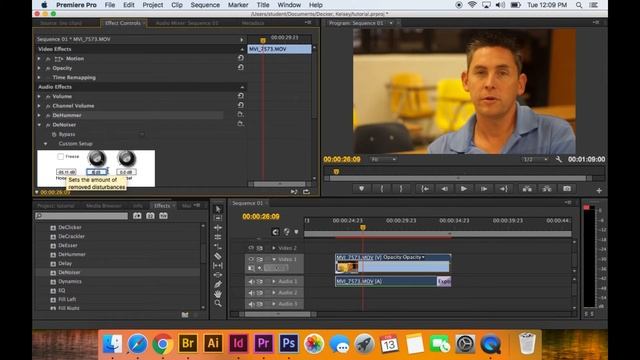The width and height of the screenshot is (640, 360).
Task: Select the Pen tool
Action: tap(218, 284)
